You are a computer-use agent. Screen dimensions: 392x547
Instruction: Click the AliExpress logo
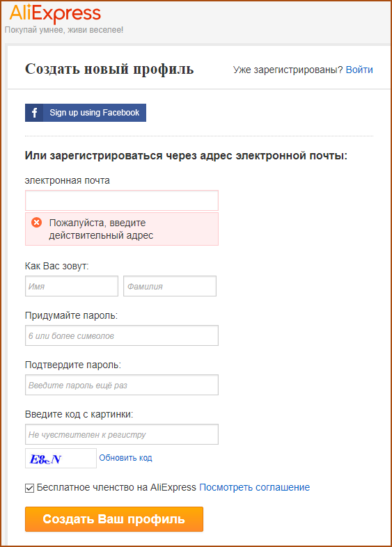click(55, 13)
